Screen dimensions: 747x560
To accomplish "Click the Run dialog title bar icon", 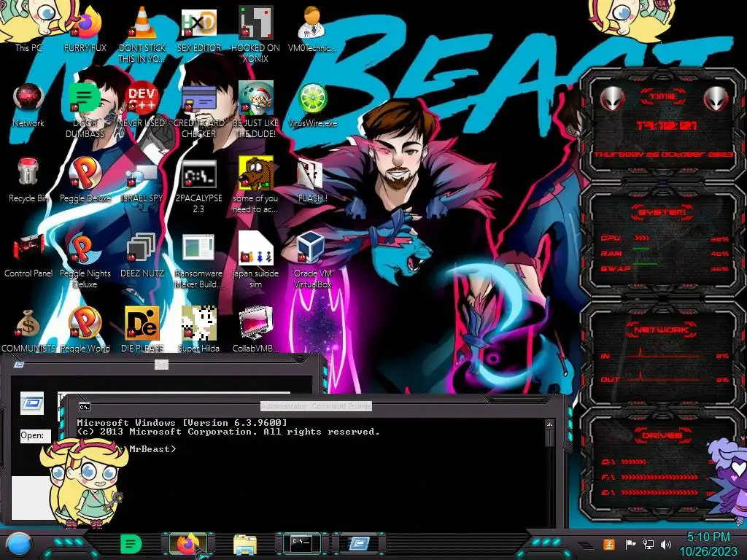I will click(19, 365).
